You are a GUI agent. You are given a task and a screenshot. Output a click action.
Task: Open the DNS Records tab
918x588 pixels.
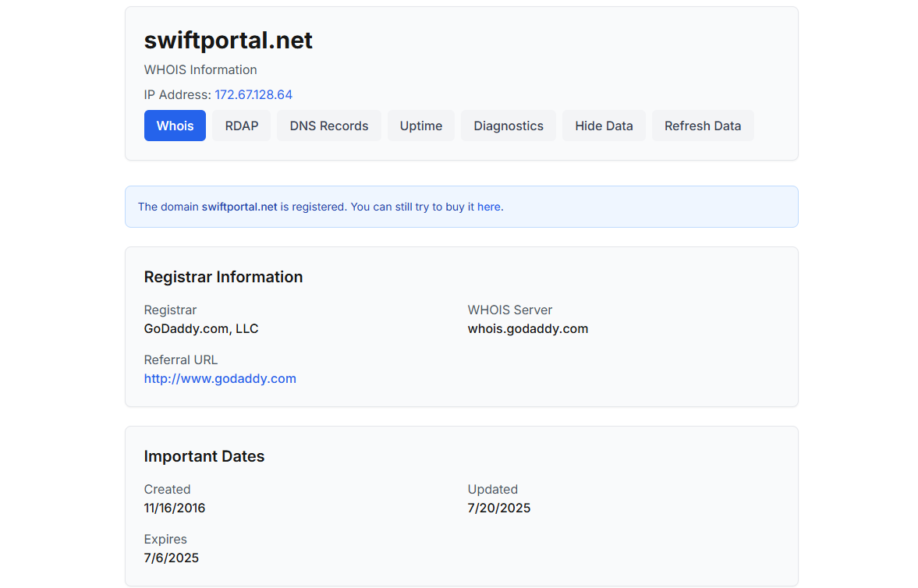pos(328,126)
